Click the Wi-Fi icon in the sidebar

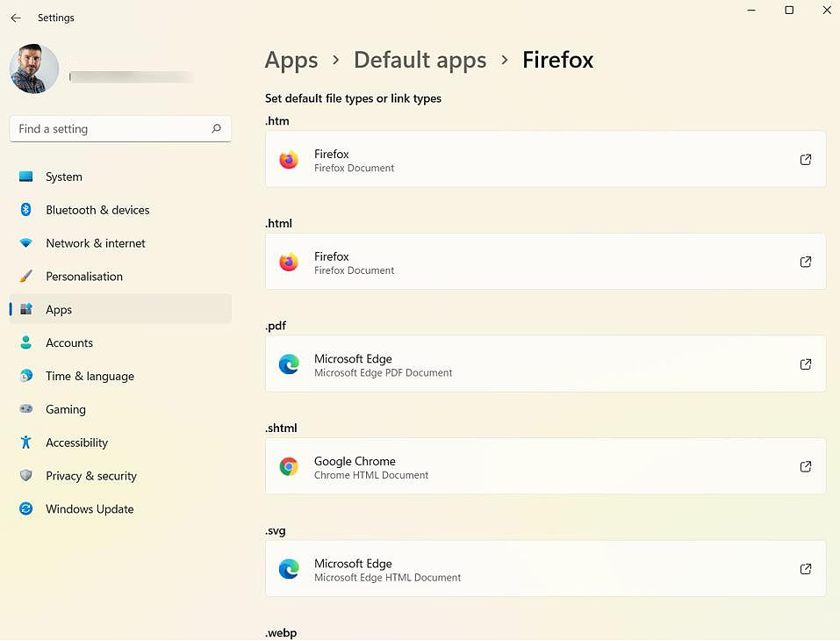coord(25,243)
